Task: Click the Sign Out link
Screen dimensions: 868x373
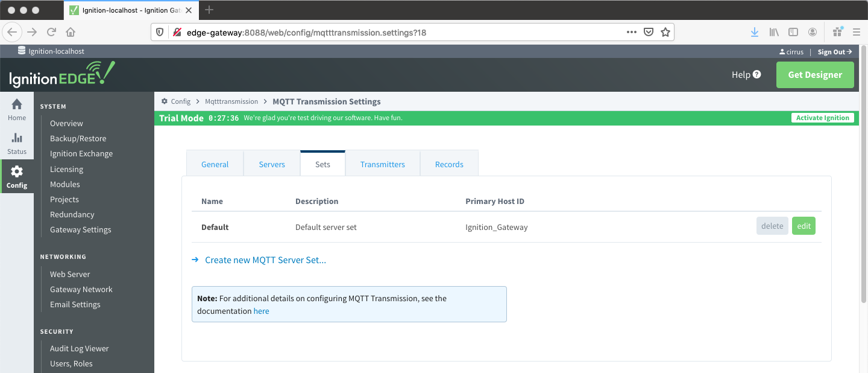Action: coord(835,52)
